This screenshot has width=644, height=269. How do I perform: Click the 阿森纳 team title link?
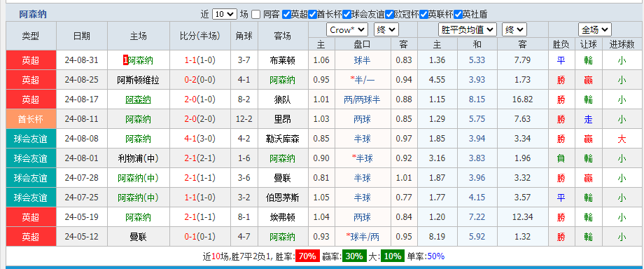point(33,15)
